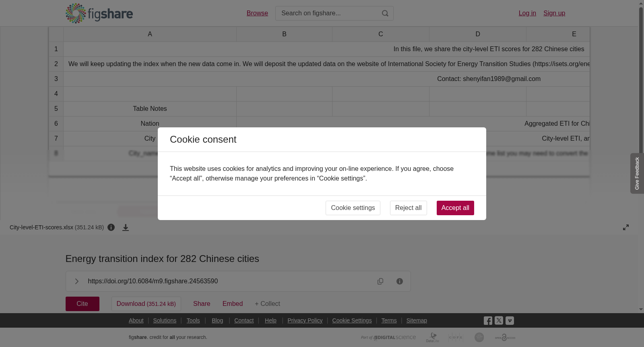Click the 'Nation' cell in row 6
The width and height of the screenshot is (644, 347).
pyautogui.click(x=150, y=124)
